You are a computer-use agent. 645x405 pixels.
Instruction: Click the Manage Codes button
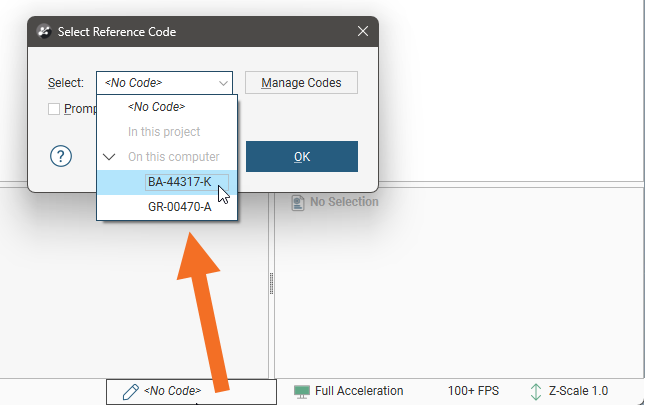tap(301, 83)
